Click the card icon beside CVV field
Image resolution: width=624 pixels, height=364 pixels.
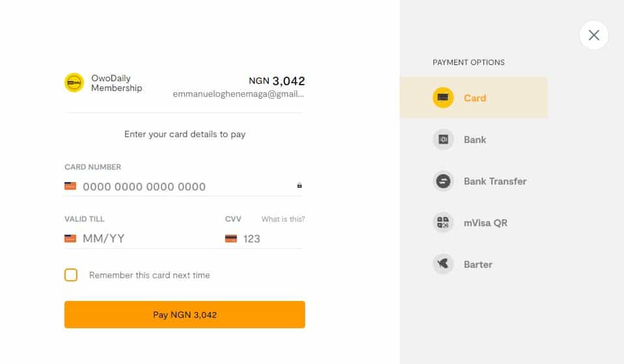(x=231, y=239)
